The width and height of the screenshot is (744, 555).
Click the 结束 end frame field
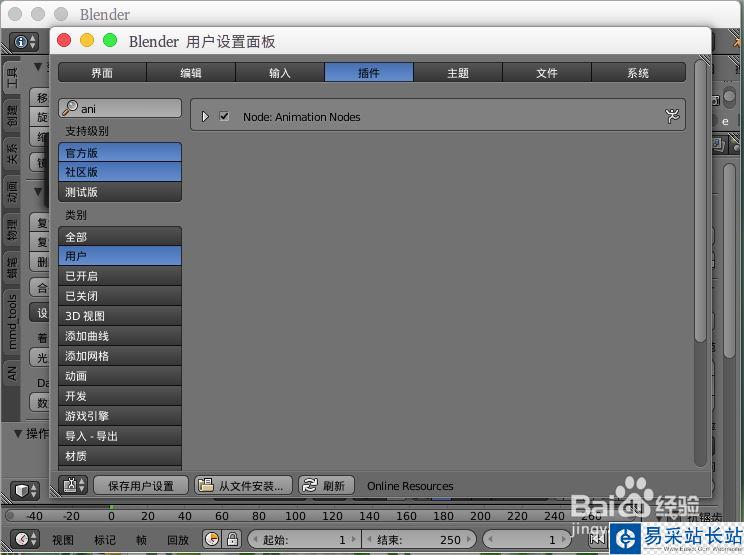tap(418, 539)
